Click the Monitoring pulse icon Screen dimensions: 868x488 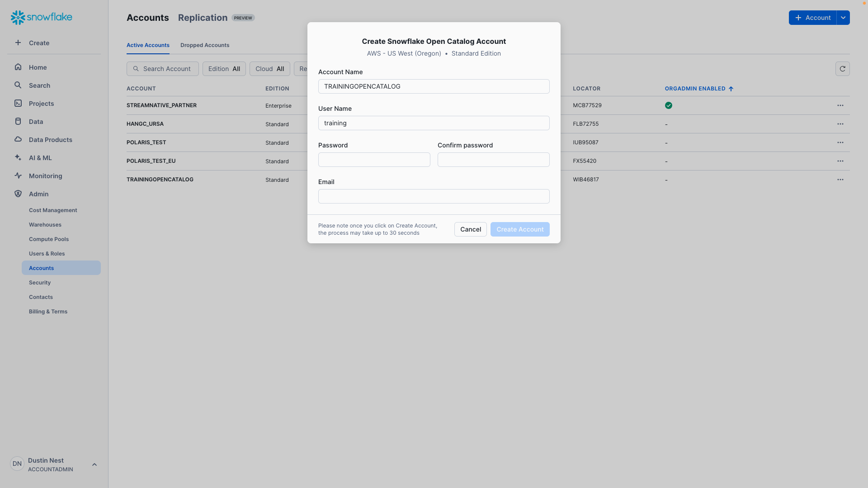click(18, 175)
